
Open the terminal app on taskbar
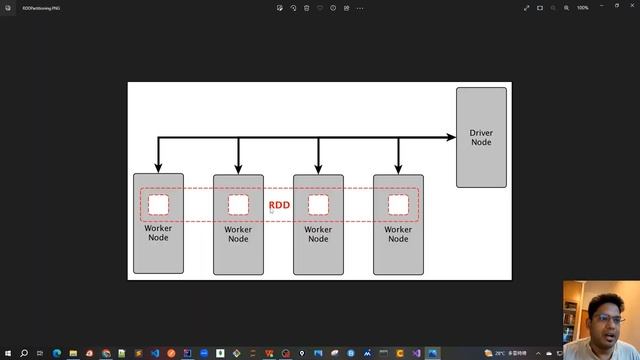[x=383, y=353]
